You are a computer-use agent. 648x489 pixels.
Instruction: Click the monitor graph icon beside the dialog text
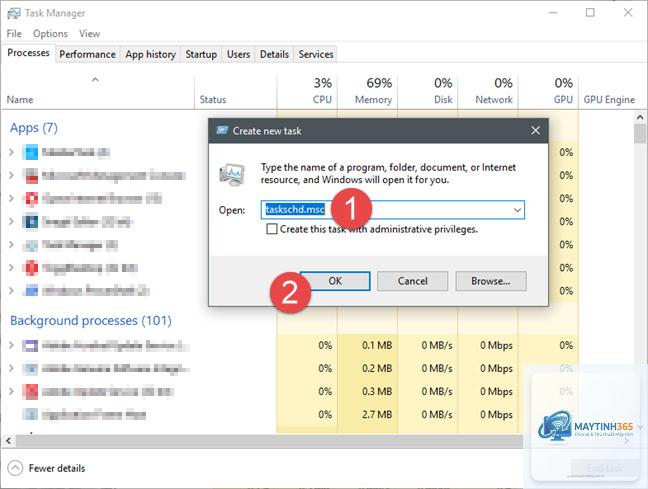point(232,174)
